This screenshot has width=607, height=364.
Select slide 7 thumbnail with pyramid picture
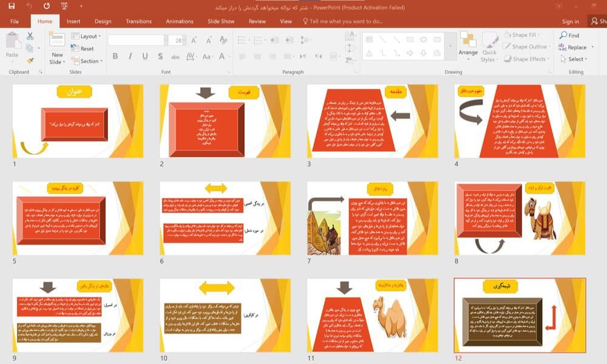373,218
